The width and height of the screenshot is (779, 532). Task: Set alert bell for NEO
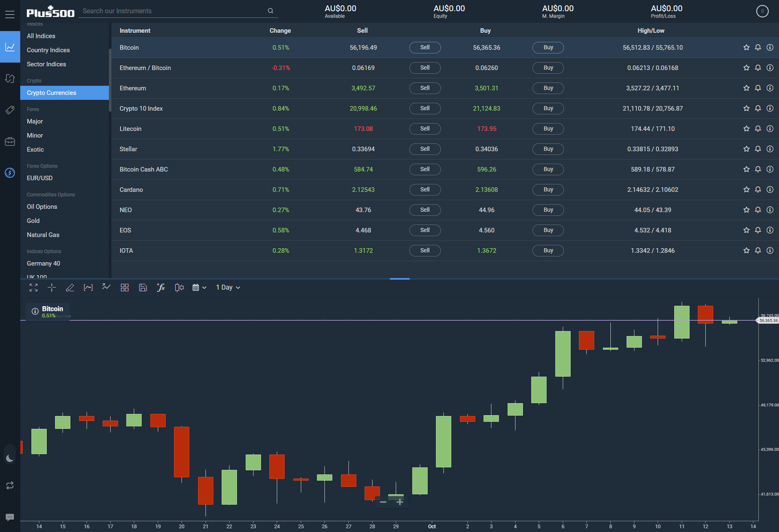(758, 210)
